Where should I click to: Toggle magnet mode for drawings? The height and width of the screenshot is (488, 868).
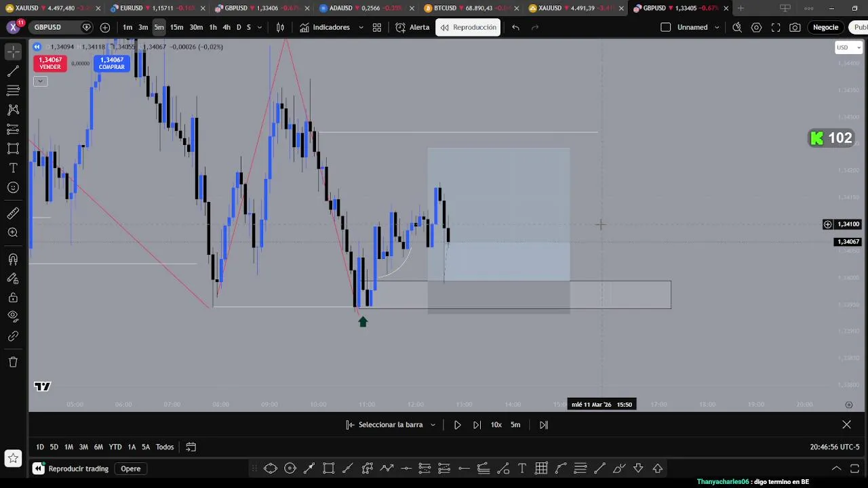tap(13, 259)
